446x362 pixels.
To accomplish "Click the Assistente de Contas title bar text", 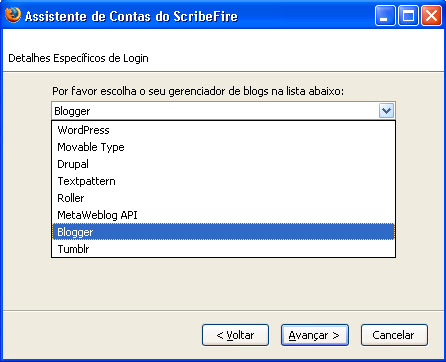I will [131, 16].
